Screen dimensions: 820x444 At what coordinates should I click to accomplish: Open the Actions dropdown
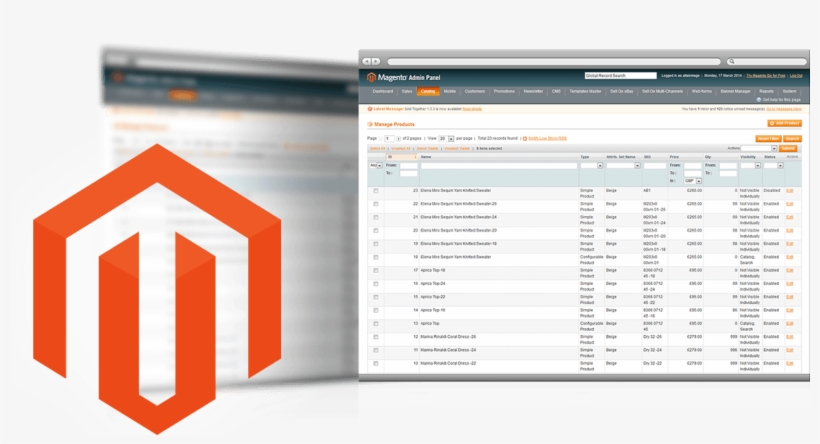(759, 149)
